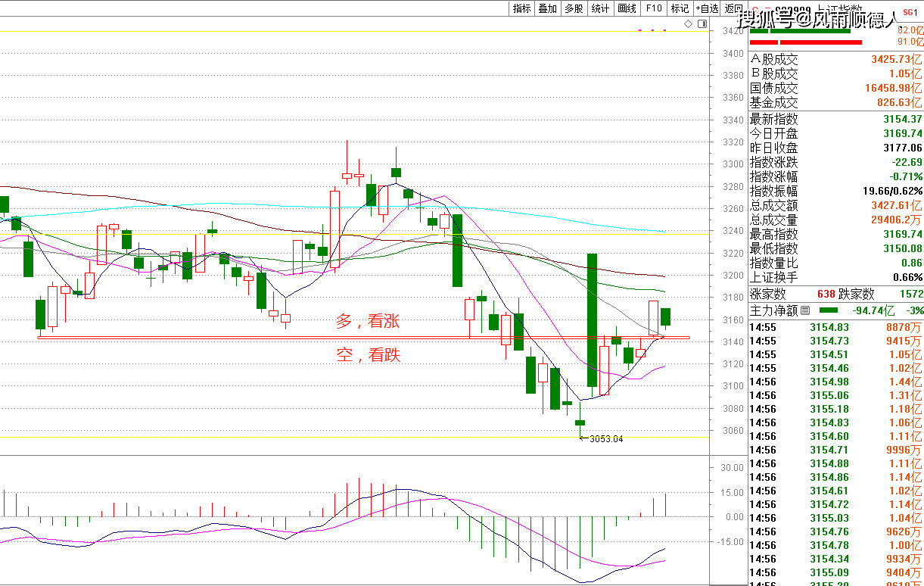Select the 最低指数 value 3150.08

coord(902,248)
